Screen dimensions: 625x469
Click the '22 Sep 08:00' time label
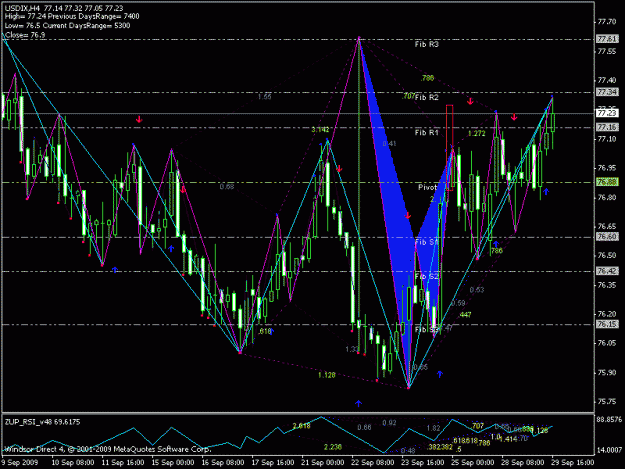(373, 463)
